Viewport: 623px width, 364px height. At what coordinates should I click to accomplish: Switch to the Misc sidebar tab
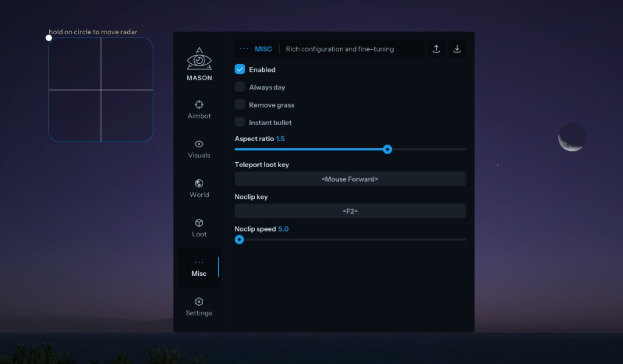tap(199, 267)
